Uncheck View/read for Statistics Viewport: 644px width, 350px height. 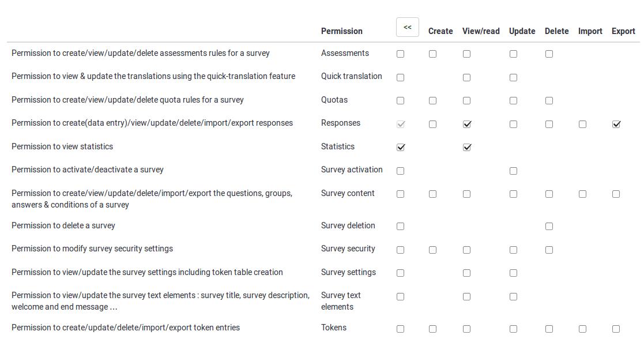467,147
